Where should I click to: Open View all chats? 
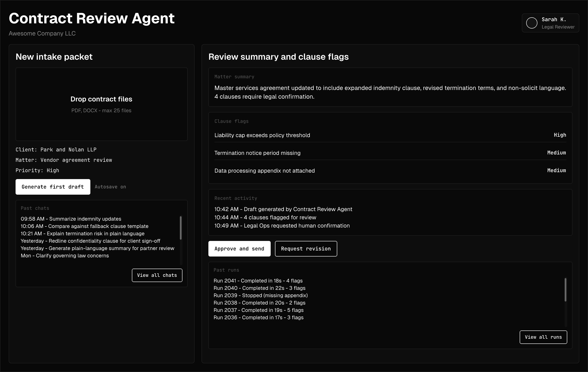[x=157, y=275]
